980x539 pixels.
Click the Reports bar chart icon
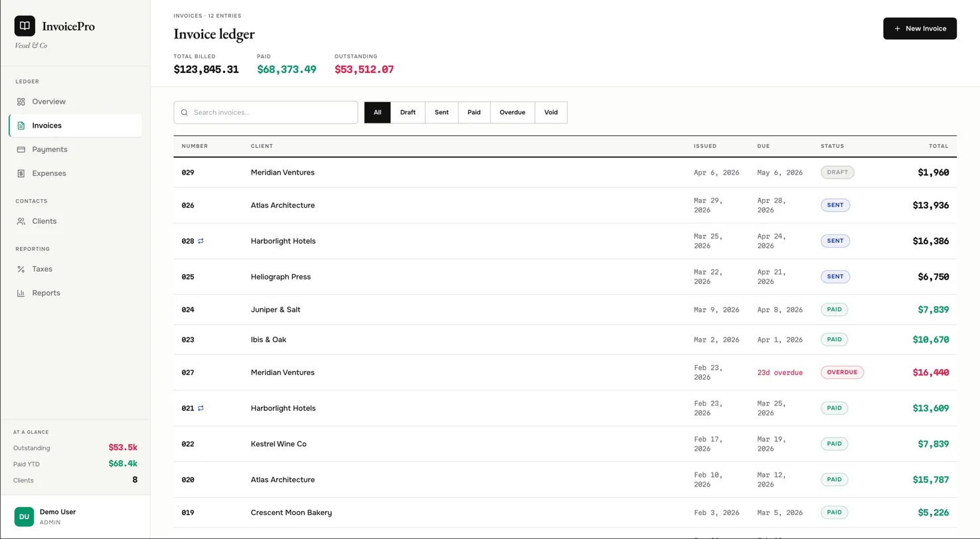tap(21, 293)
